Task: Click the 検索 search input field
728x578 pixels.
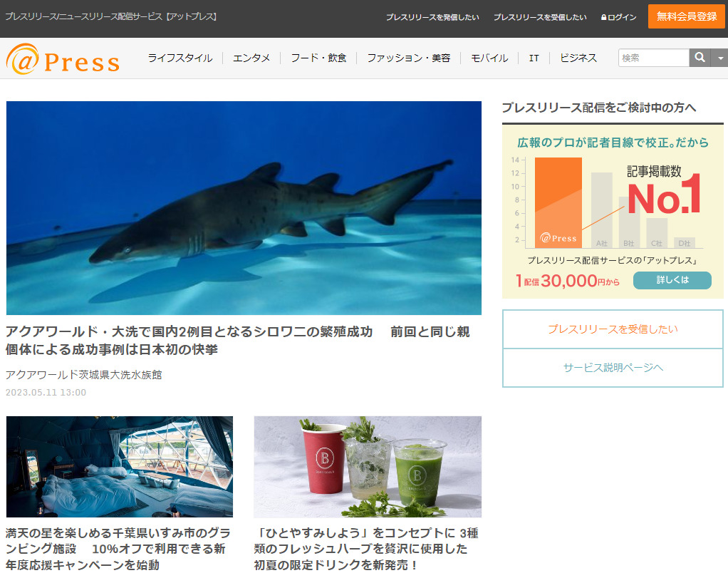Action: [x=654, y=58]
